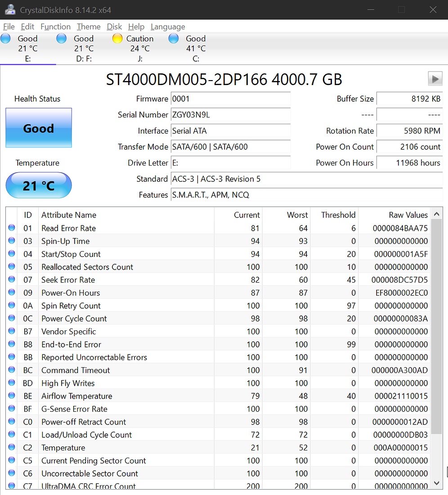Screen dimensions: 448x495
Task: Click the 21 °C temperature badge
Action: (x=38, y=185)
